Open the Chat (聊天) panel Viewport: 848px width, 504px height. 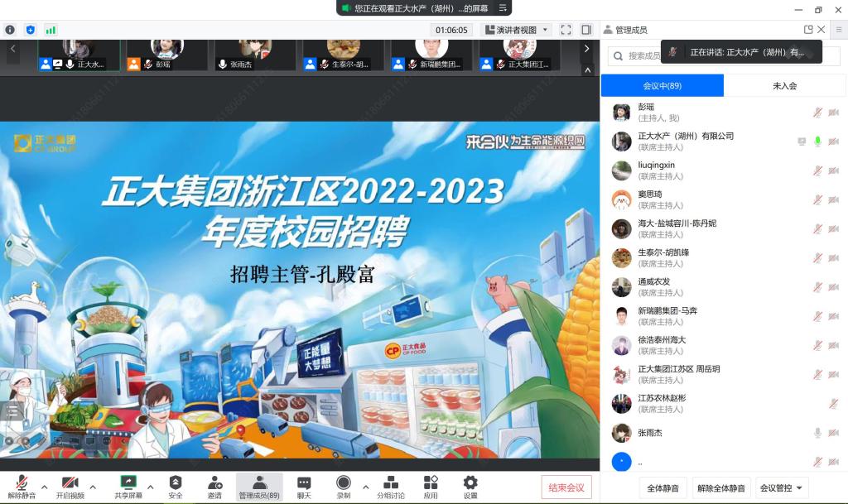point(304,486)
